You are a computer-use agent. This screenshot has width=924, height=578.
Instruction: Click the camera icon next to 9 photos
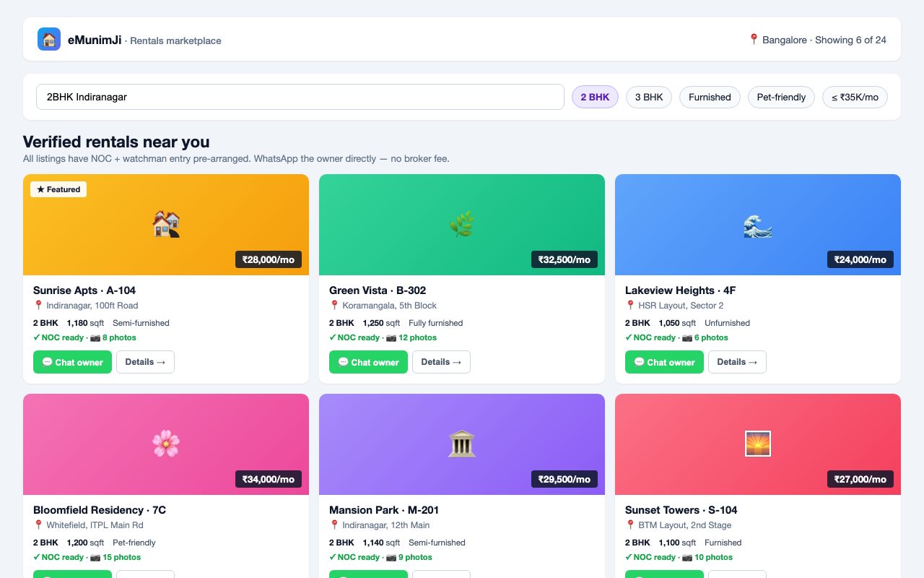click(391, 557)
